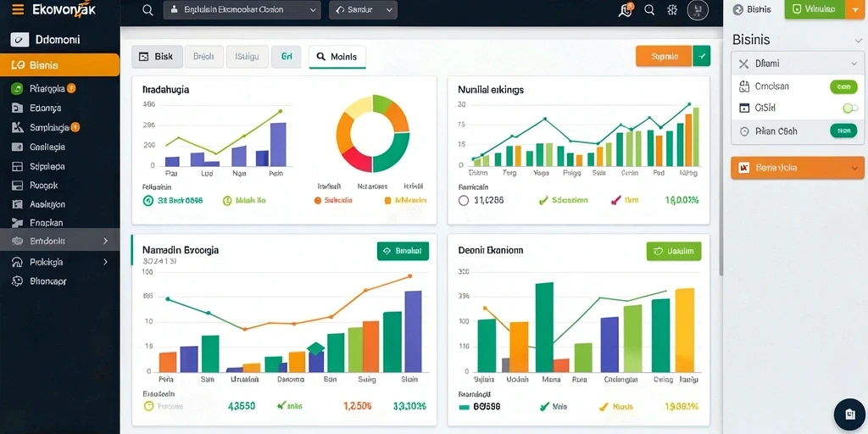The height and width of the screenshot is (434, 868).
Task: Click the red segment of donut chart
Action: 358,160
